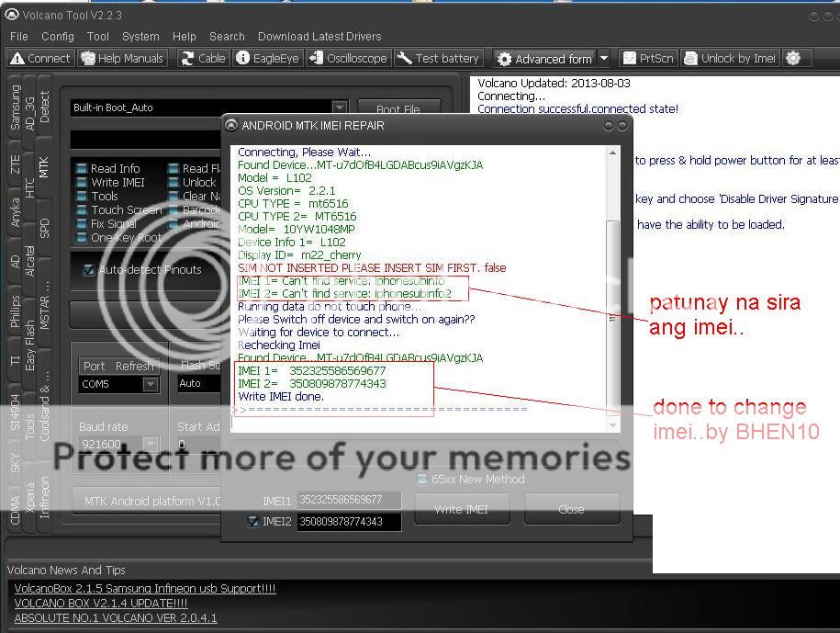This screenshot has height=633, width=840.
Task: Toggle the IMEI2 checkbox
Action: pyautogui.click(x=253, y=522)
